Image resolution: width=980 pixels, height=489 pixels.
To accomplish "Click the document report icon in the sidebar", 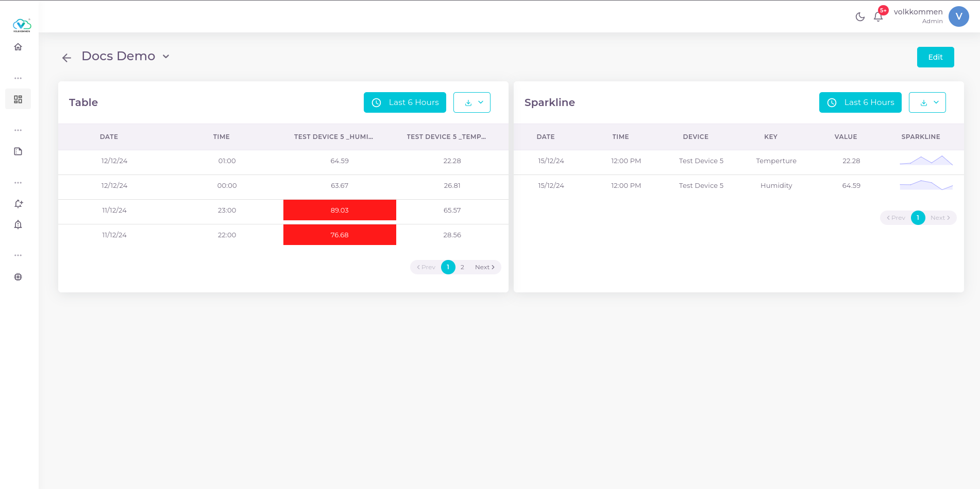I will tap(18, 151).
